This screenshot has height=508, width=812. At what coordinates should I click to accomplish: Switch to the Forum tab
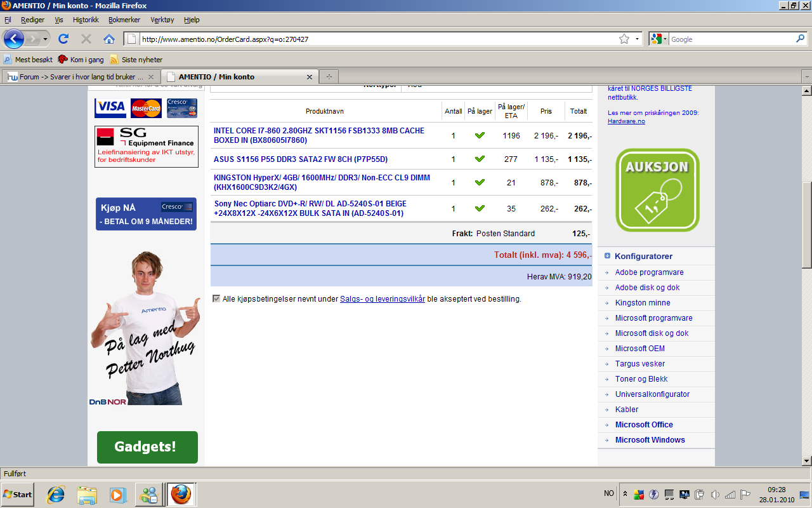tap(81, 77)
